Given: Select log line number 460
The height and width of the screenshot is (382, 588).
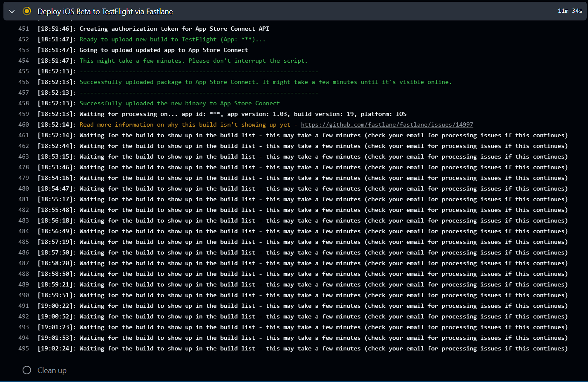Looking at the screenshot, I should pos(24,124).
